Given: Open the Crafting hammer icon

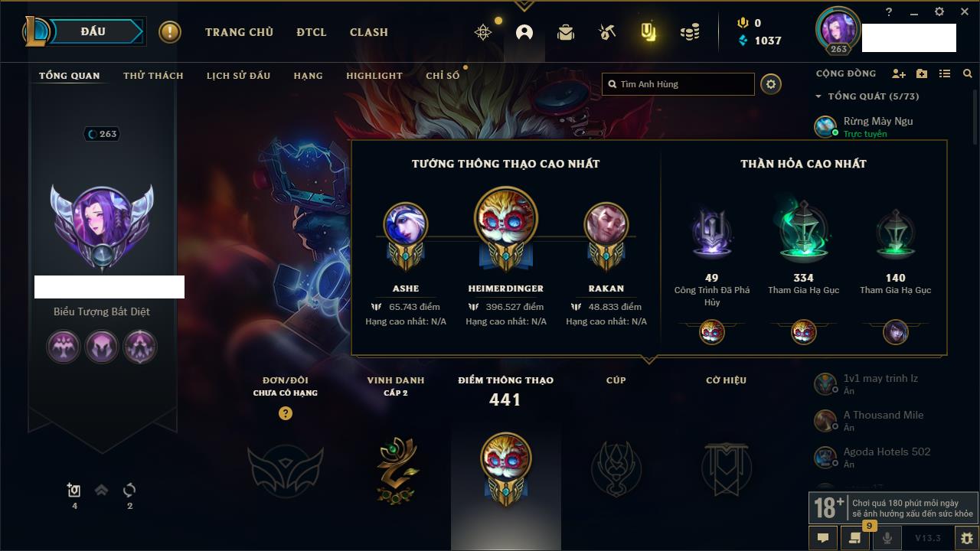Looking at the screenshot, I should [607, 32].
